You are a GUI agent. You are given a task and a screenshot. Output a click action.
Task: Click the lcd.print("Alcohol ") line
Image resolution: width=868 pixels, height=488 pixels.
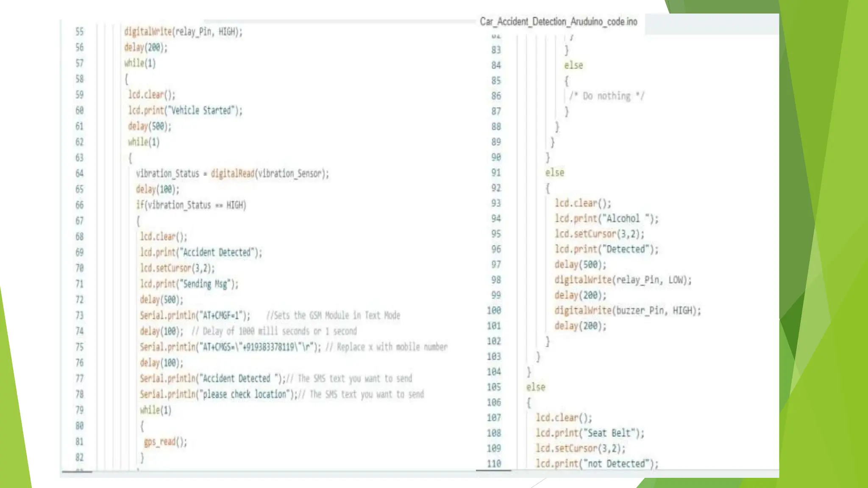point(606,219)
